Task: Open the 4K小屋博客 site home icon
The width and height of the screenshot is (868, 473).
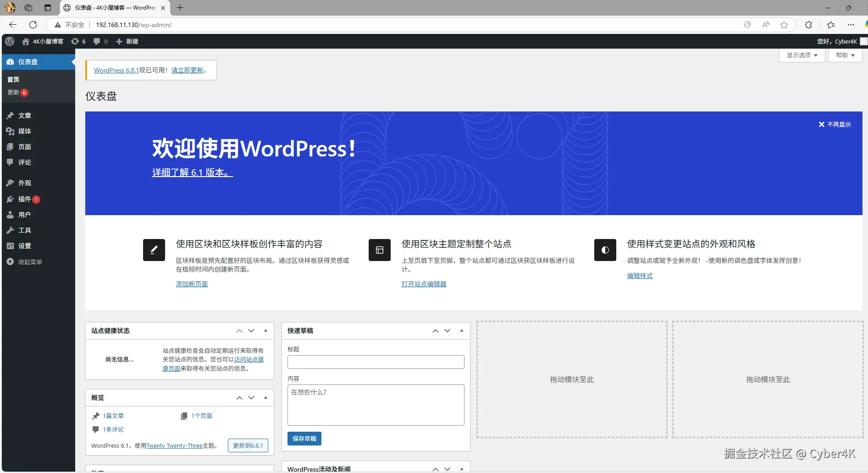Action: 26,41
